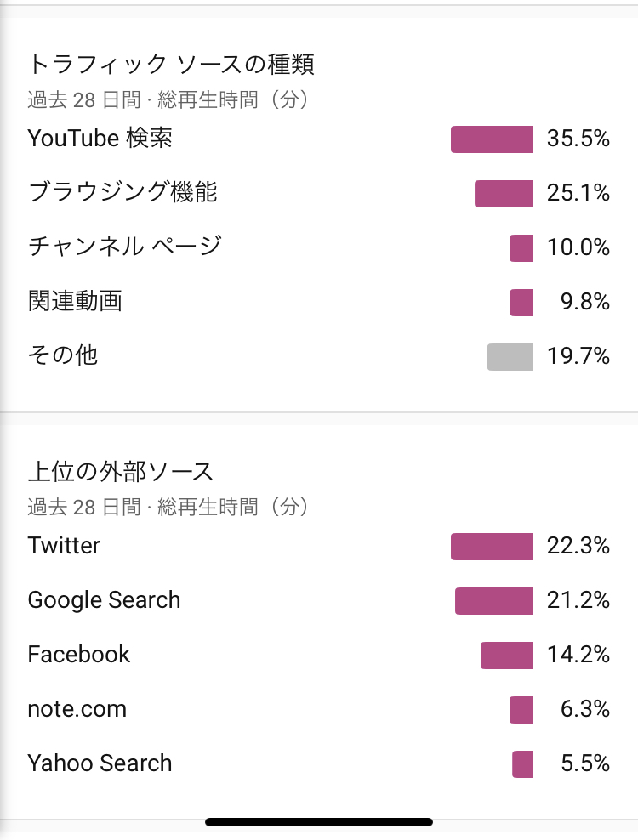Click the Facebook 14.2% bar
Image resolution: width=638 pixels, height=840 pixels.
tap(507, 656)
